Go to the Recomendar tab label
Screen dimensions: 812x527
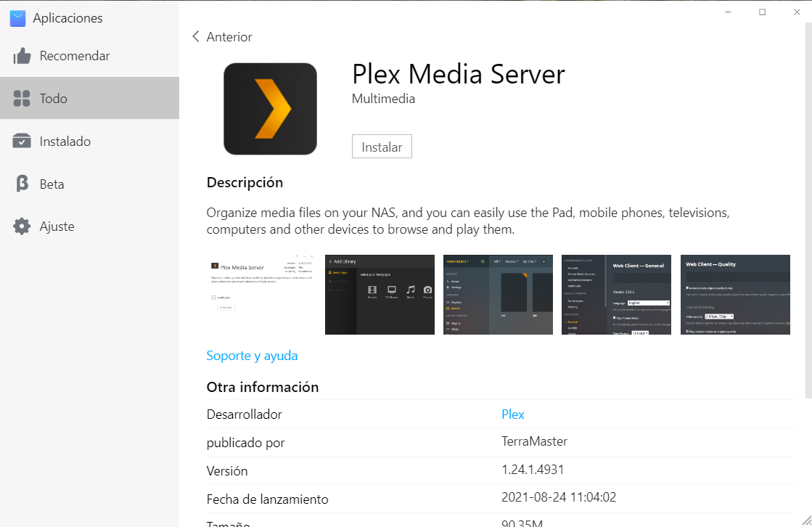pos(75,56)
